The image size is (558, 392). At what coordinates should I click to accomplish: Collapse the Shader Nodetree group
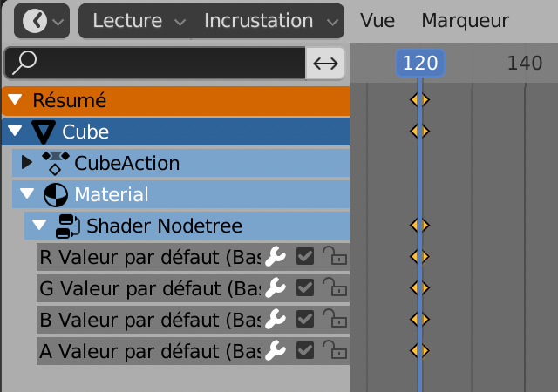point(38,226)
